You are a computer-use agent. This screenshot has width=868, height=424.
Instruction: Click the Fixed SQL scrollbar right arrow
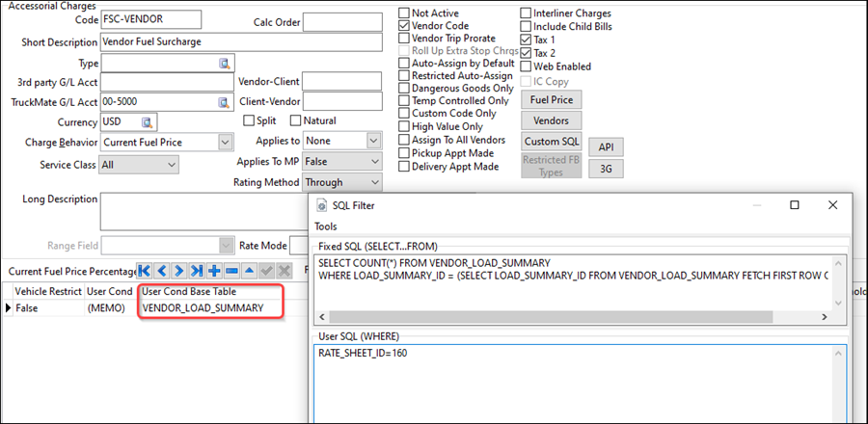tap(824, 317)
